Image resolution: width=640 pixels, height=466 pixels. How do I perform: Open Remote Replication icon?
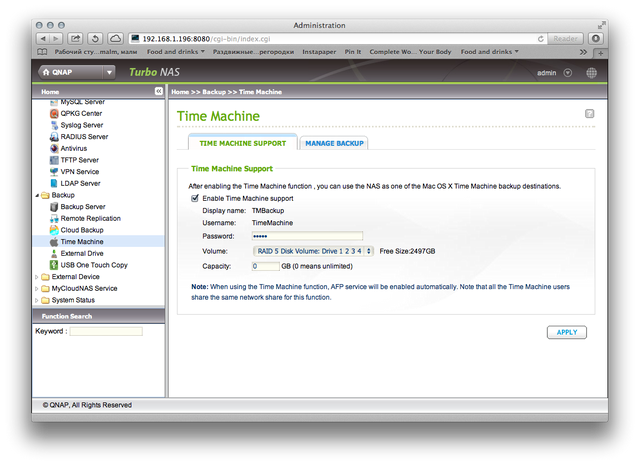54,219
